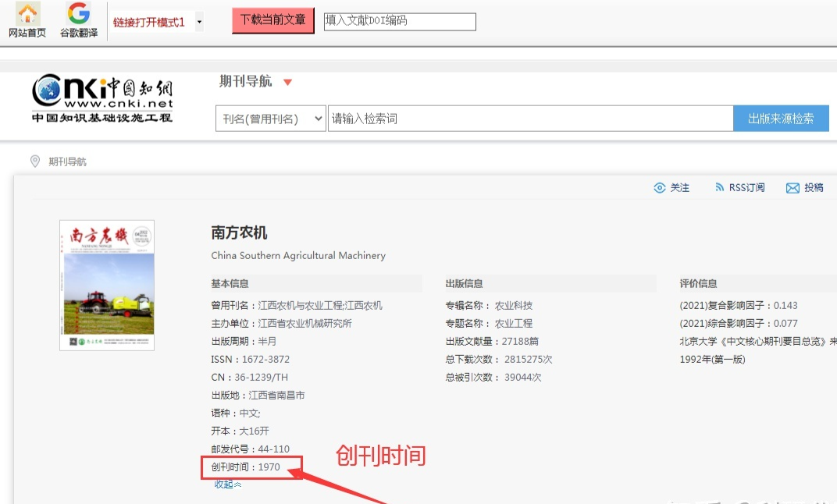Click the 评价信息 section header
The width and height of the screenshot is (837, 504).
698,284
